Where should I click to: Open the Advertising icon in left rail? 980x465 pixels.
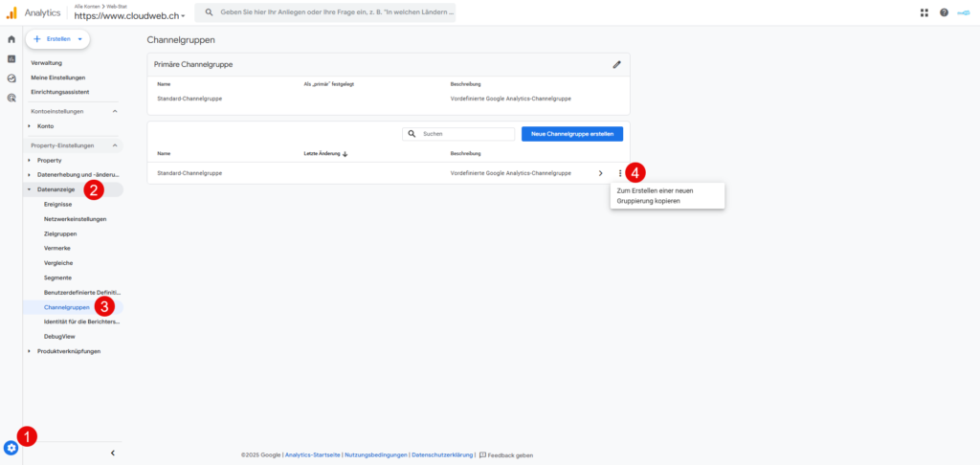click(11, 98)
